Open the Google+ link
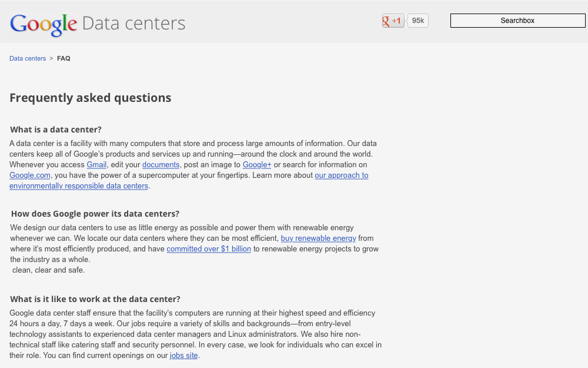Screen dimensions: 588x368 (256, 164)
